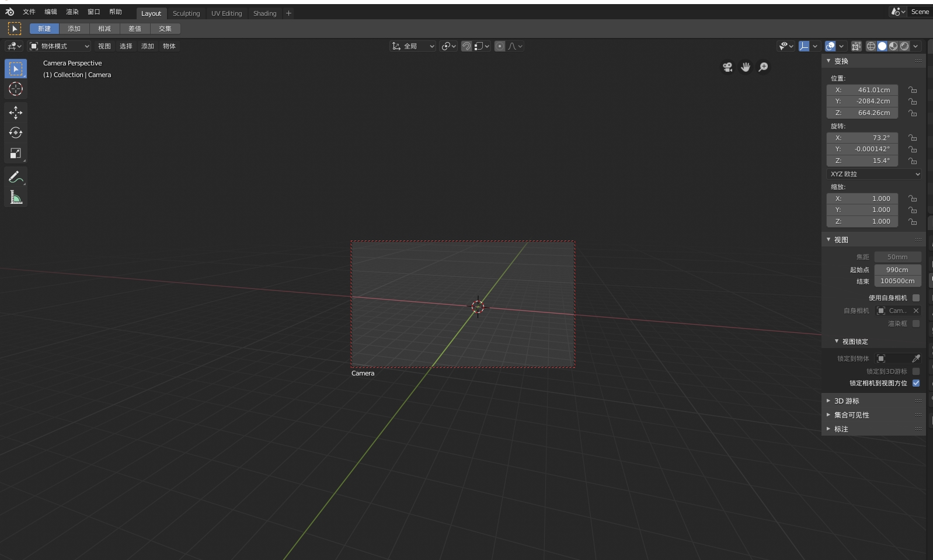Click the zoom magnifier viewport icon

pyautogui.click(x=763, y=67)
